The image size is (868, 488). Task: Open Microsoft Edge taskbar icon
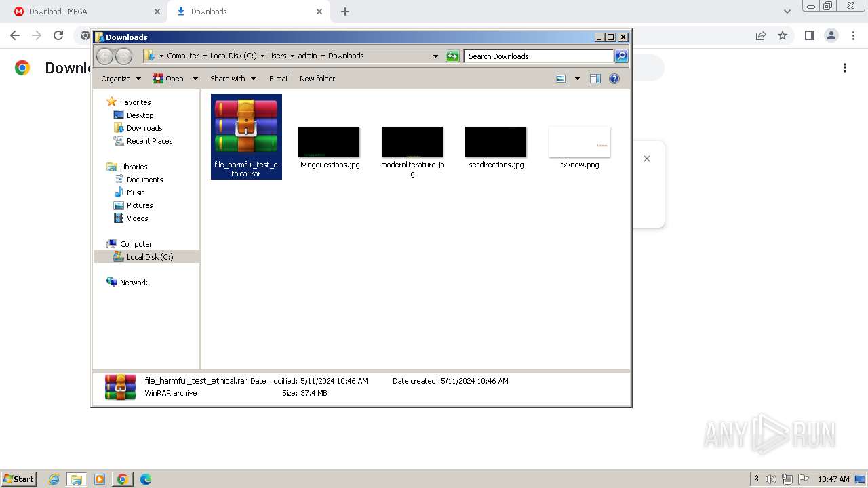[x=145, y=479]
